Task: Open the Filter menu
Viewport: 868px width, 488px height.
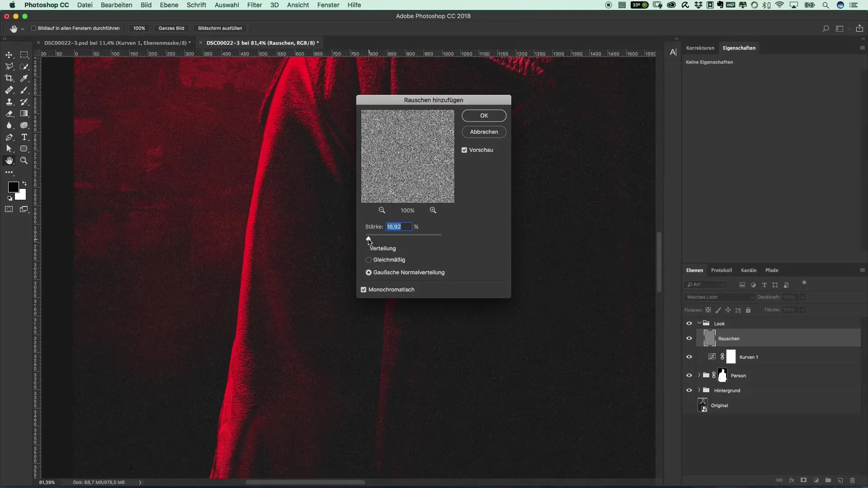Action: tap(255, 5)
